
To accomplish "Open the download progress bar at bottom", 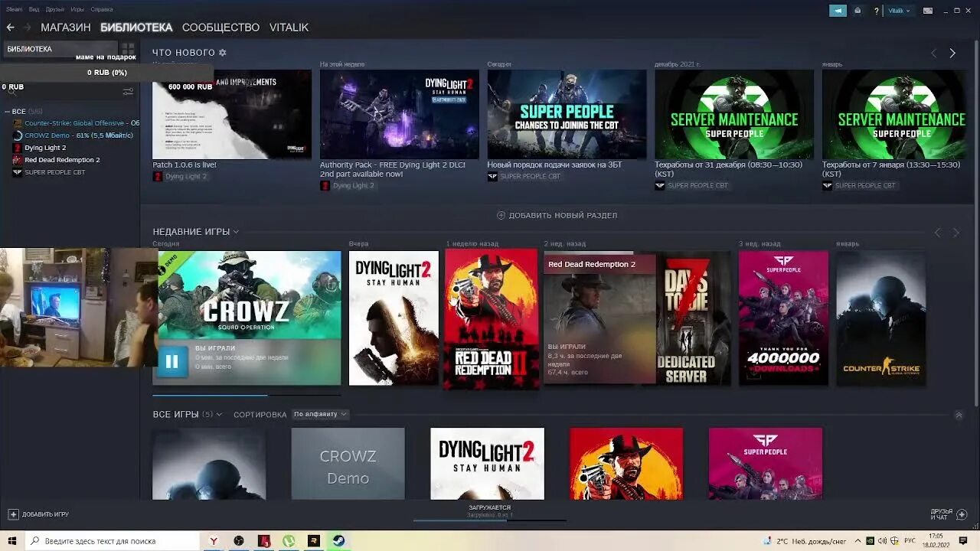I will (490, 520).
